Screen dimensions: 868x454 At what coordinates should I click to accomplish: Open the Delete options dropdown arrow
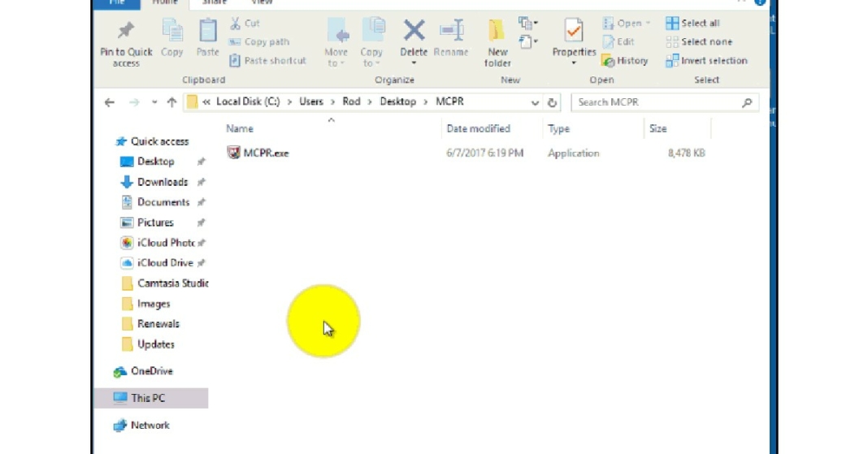(x=414, y=63)
